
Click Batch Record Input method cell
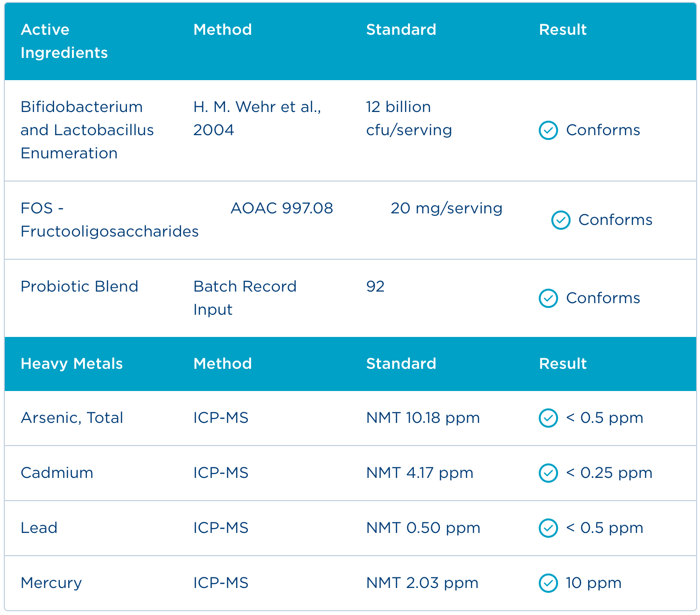point(245,298)
